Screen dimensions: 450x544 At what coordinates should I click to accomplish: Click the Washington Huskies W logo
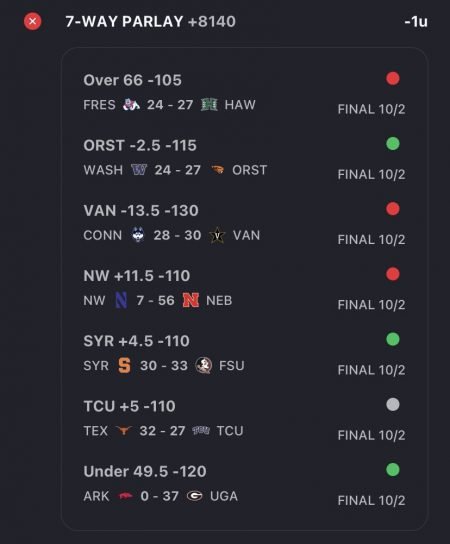[139, 170]
